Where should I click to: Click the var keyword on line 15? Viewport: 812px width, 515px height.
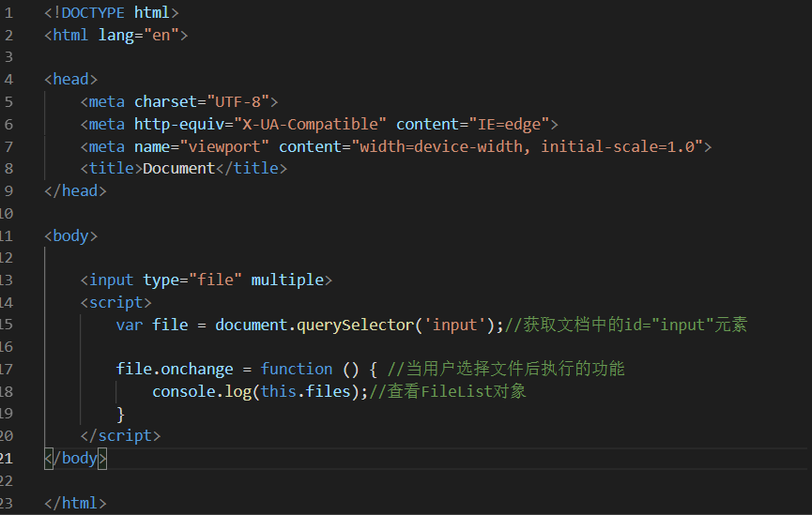click(130, 326)
